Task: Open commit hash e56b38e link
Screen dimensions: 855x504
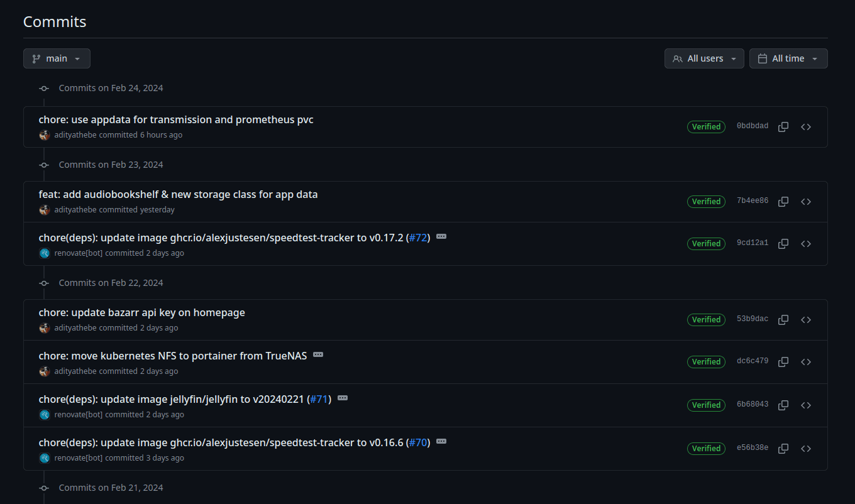Action: coord(753,448)
